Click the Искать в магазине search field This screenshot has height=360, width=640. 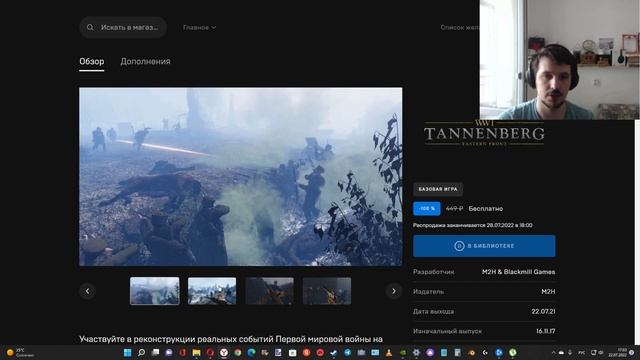tap(123, 27)
